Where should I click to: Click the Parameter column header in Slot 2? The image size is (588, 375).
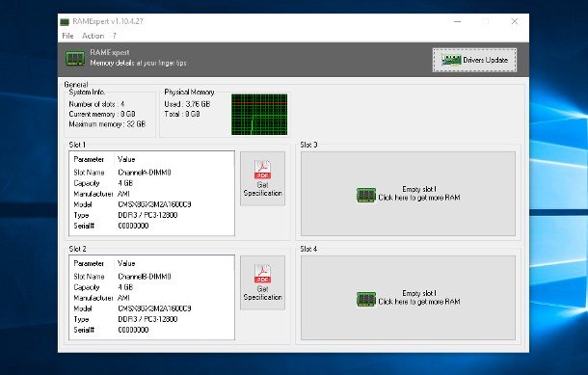click(x=92, y=263)
